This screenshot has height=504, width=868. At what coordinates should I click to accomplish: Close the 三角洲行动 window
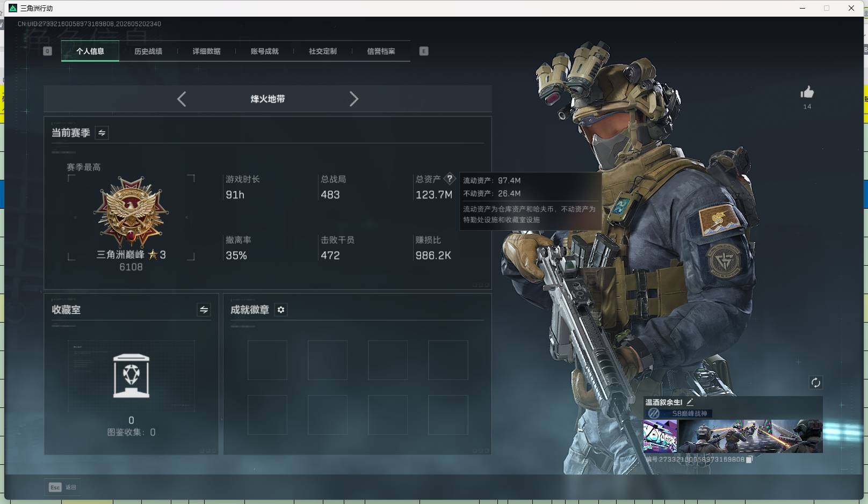pos(851,8)
